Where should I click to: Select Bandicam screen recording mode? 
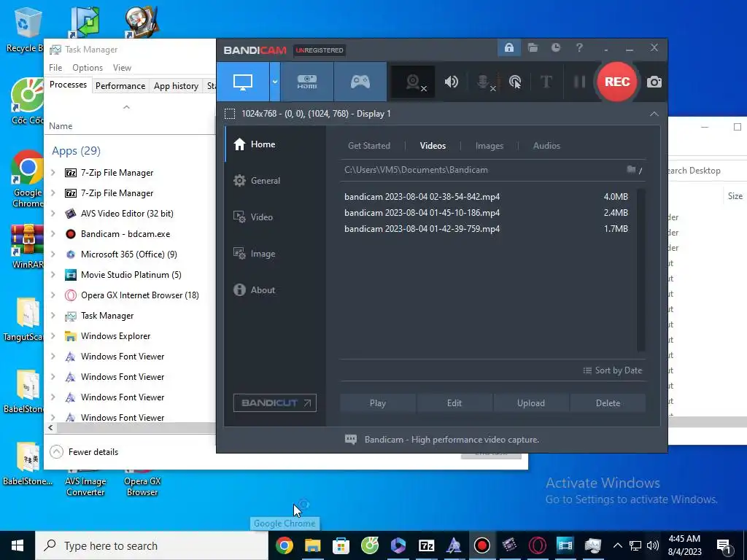point(243,82)
